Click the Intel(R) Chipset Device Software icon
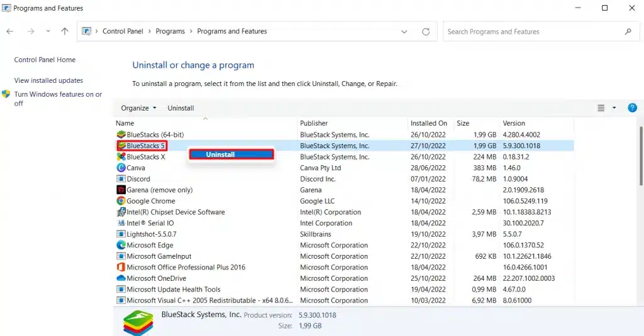 (x=121, y=212)
